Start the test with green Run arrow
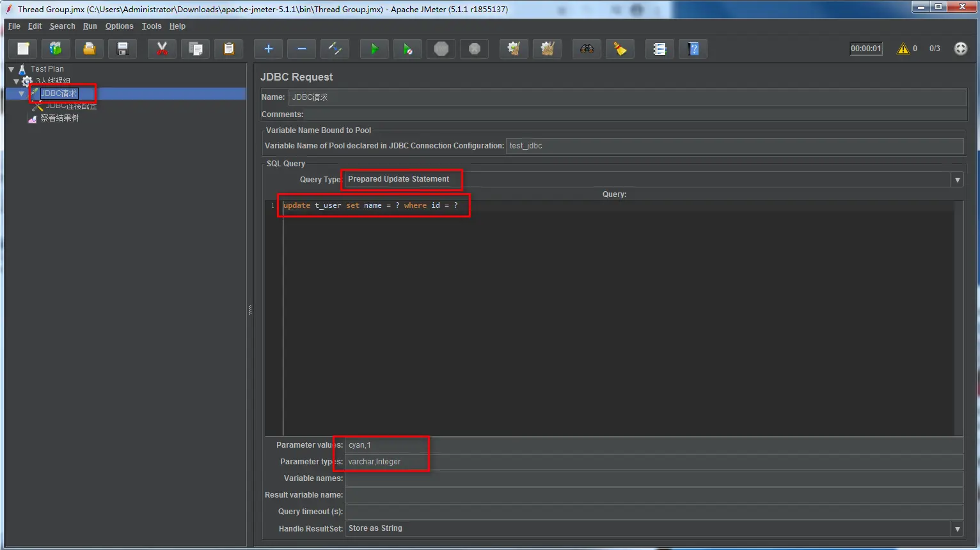Screen dimensions: 980x550 click(374, 49)
